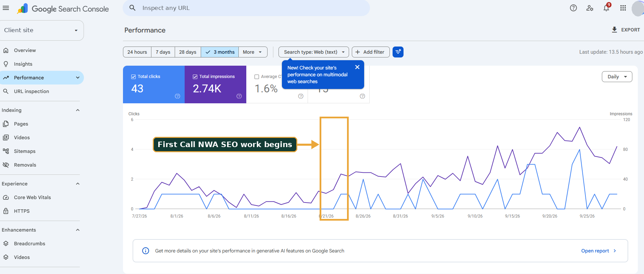Click the Add filter button
The width and height of the screenshot is (644, 274).
pyautogui.click(x=371, y=52)
